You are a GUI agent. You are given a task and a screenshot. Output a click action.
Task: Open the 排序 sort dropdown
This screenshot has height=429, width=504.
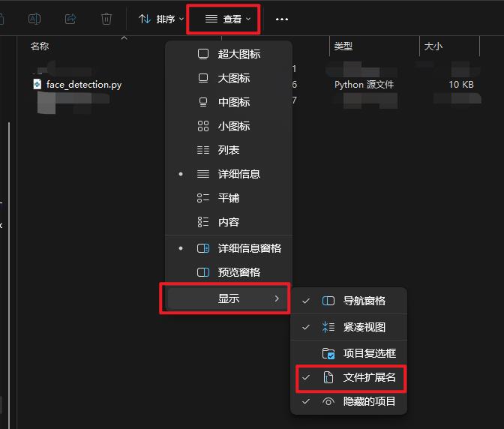161,19
